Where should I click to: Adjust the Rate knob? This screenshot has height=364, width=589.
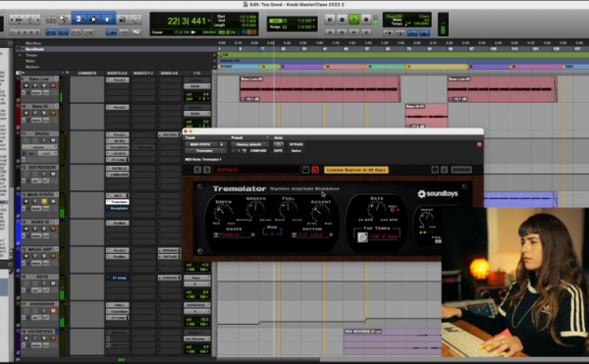(x=376, y=209)
